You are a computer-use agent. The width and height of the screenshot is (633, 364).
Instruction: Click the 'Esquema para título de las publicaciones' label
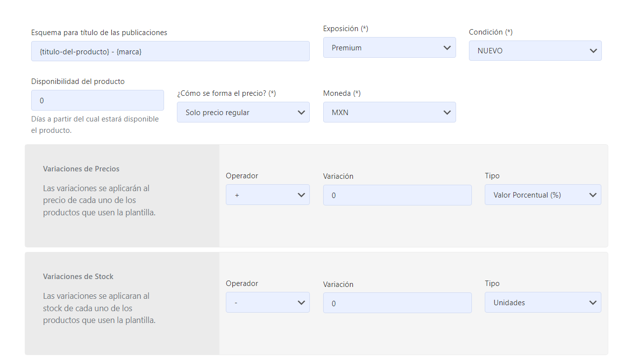click(99, 33)
